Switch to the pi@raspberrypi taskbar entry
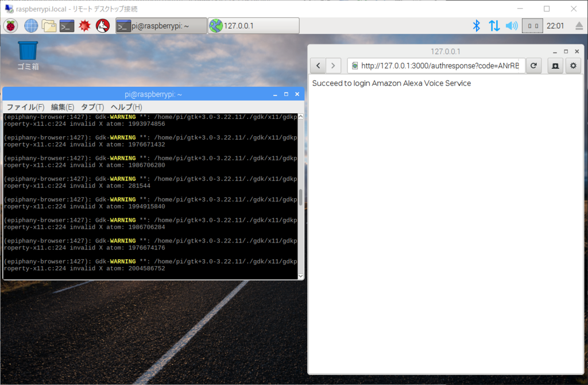Image resolution: width=588 pixels, height=385 pixels. [x=161, y=26]
